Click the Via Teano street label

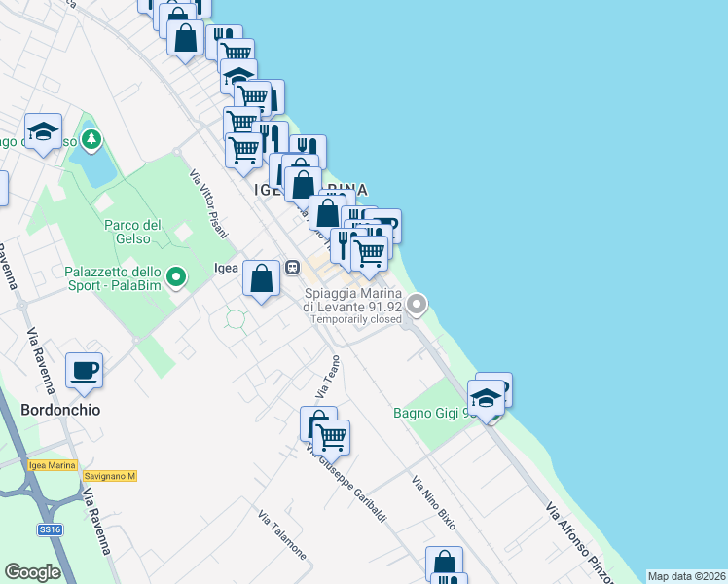[328, 377]
